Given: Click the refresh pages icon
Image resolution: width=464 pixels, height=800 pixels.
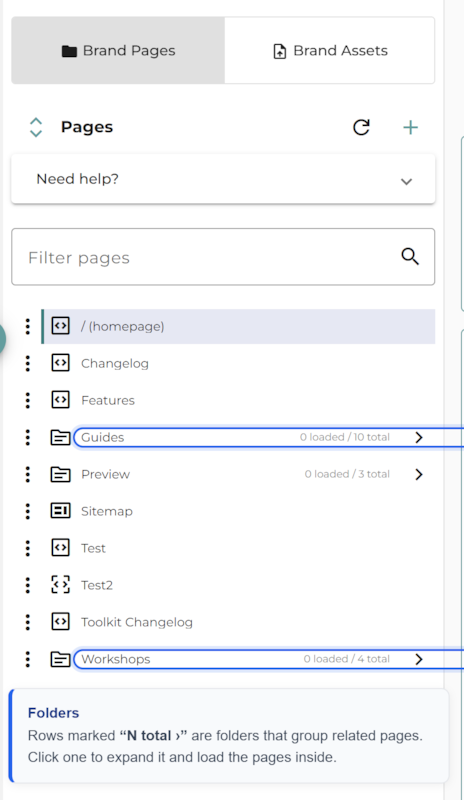Looking at the screenshot, I should (361, 127).
